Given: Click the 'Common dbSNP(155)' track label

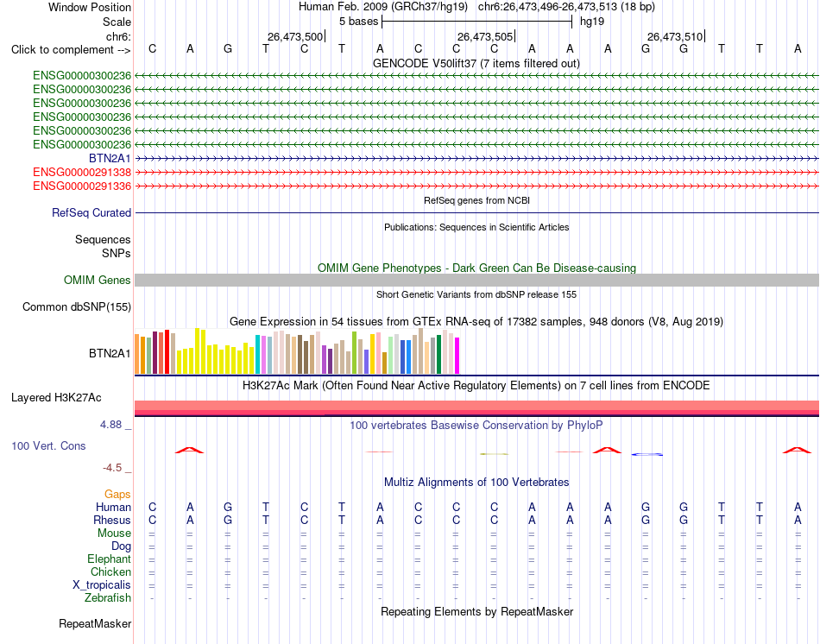Looking at the screenshot, I should [77, 307].
